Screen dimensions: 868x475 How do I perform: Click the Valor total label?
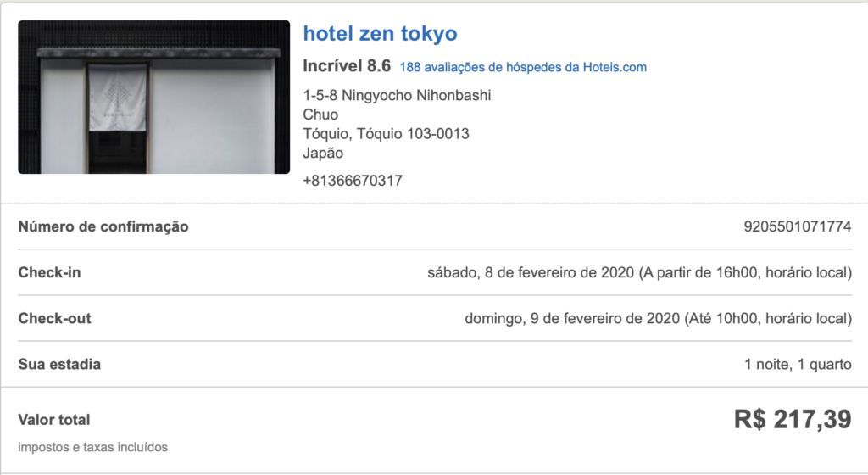point(53,420)
